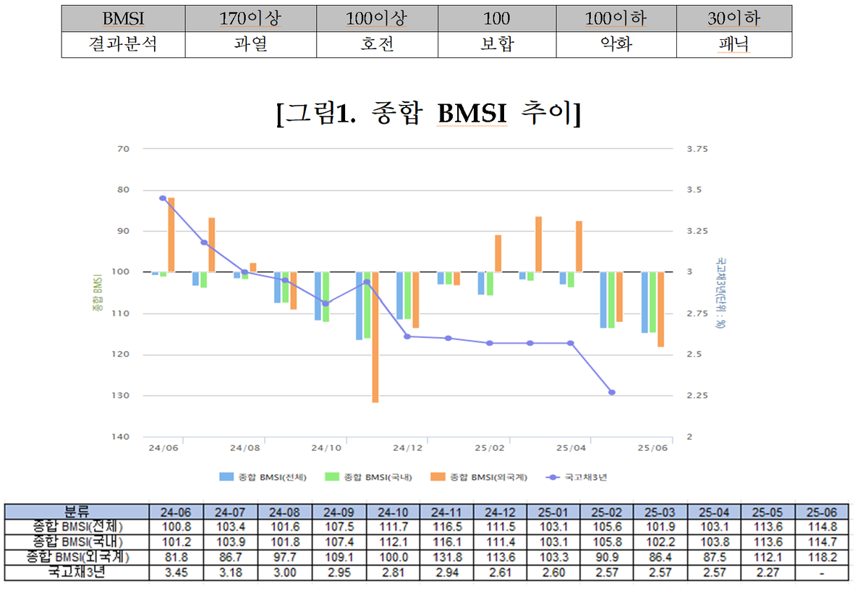
Task: Click the 24-11 column header in data table
Action: coord(446,511)
